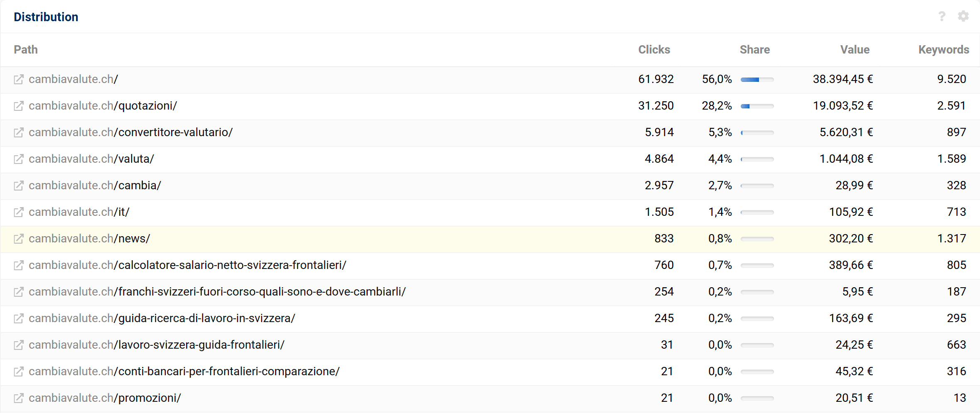
Task: Open external link icon for /news/ row
Action: pos(19,239)
